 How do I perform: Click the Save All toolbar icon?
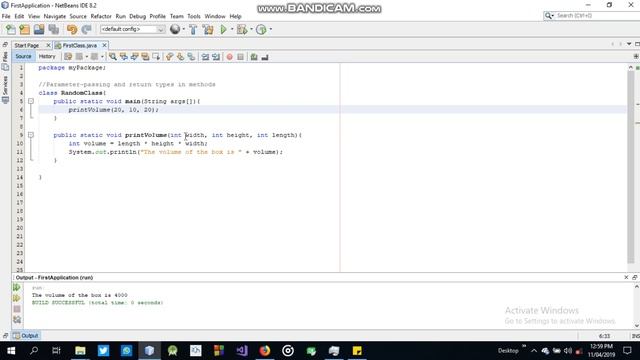[x=53, y=29]
